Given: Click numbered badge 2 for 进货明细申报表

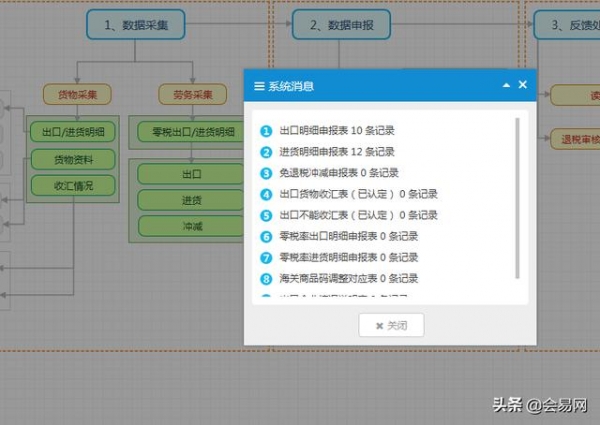Looking at the screenshot, I should coord(266,152).
